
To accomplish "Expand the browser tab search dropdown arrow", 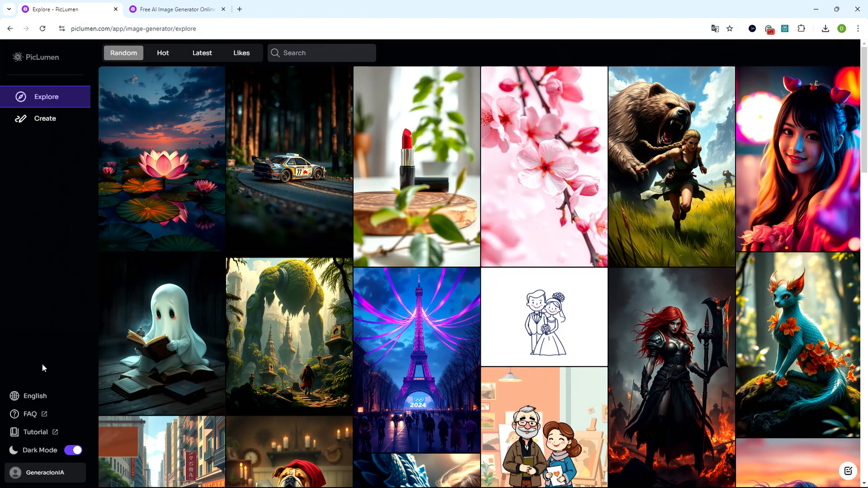I will click(9, 9).
